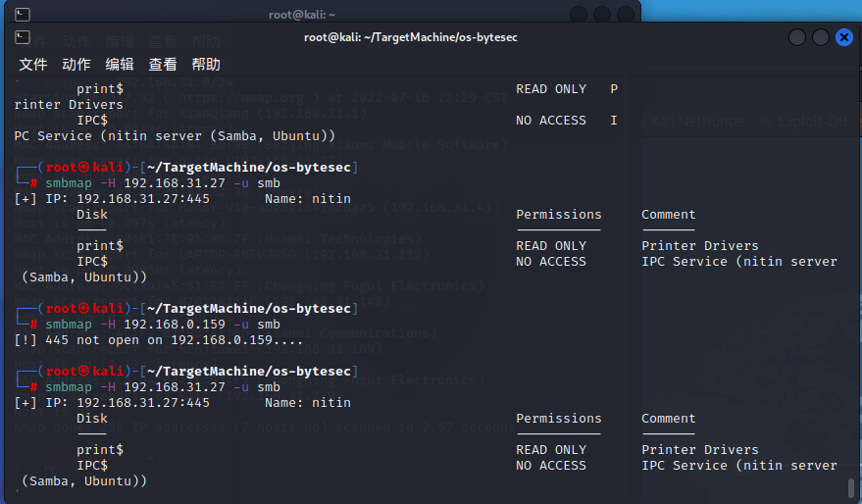This screenshot has width=862, height=504.
Task: Open the 文件 (File) menu
Action: (33, 65)
